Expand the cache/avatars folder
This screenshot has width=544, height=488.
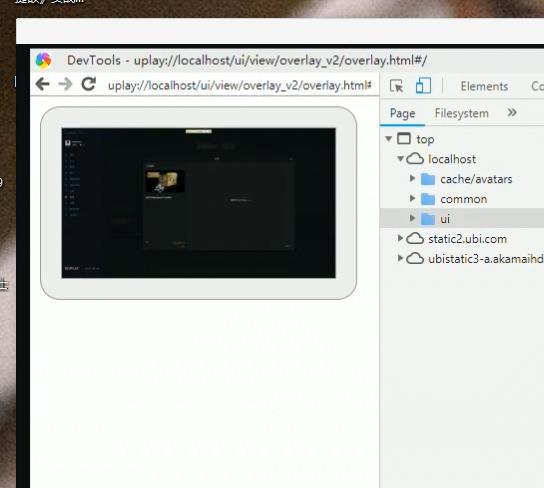[x=413, y=178]
